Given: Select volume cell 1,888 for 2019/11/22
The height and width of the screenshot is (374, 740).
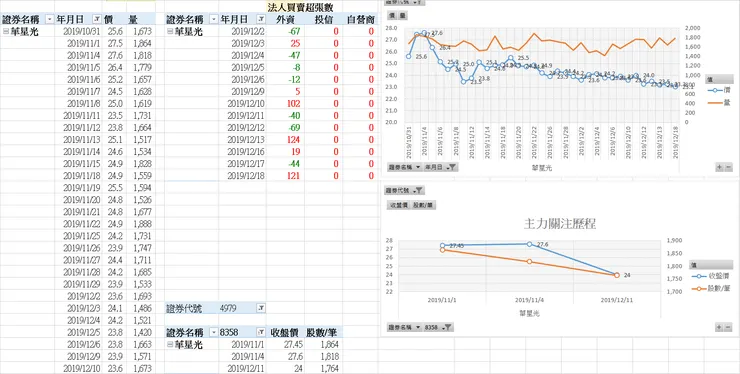Looking at the screenshot, I should point(141,224).
